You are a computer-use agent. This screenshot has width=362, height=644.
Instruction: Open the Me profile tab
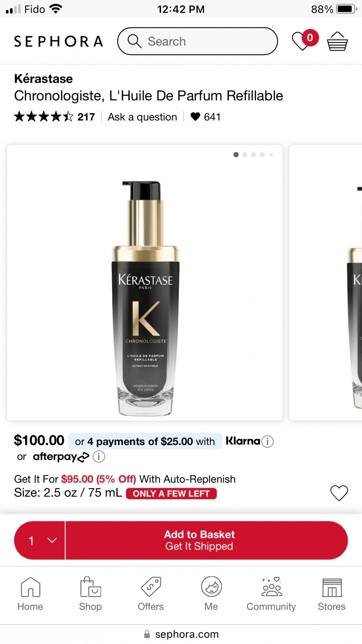(211, 593)
